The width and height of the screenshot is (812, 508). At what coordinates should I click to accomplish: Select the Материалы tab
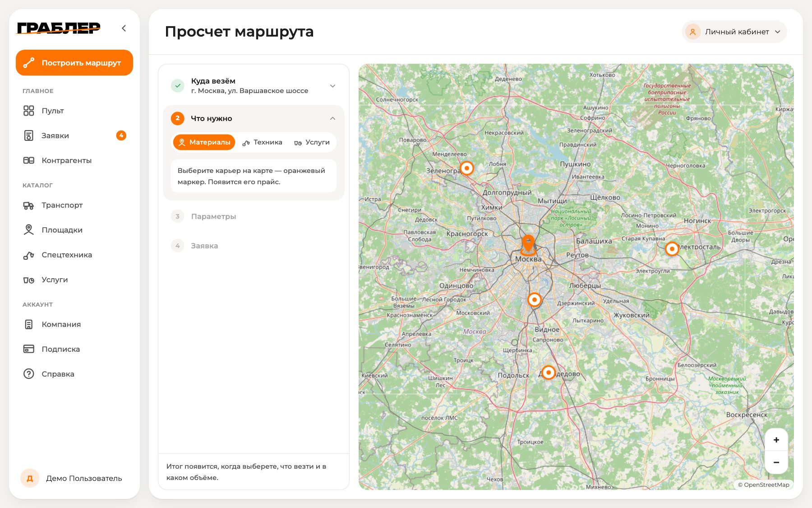coord(204,142)
